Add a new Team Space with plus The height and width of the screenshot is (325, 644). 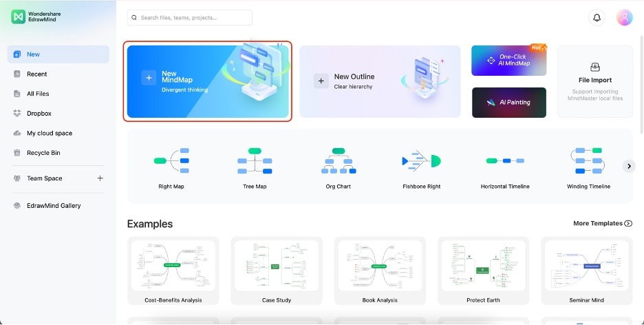[x=100, y=178]
